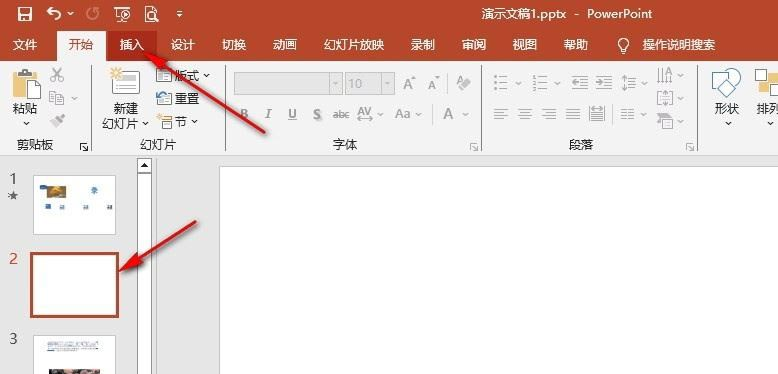Click the Cut scissors icon
The image size is (778, 374).
point(57,75)
